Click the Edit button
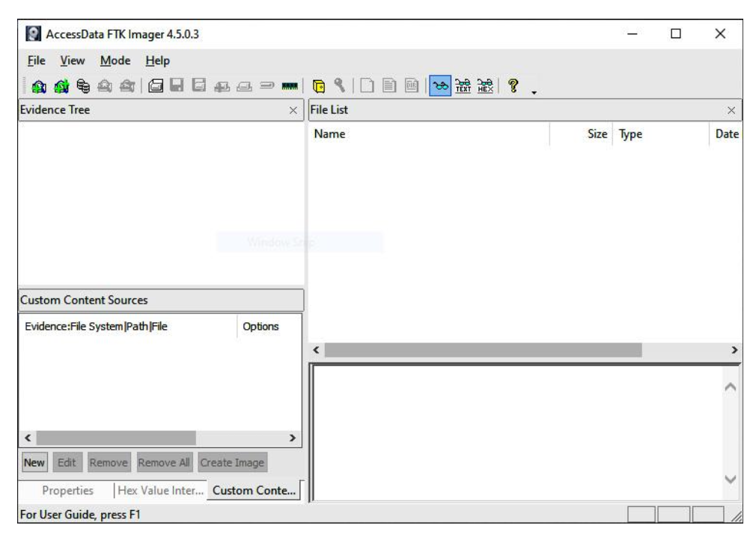 click(67, 463)
